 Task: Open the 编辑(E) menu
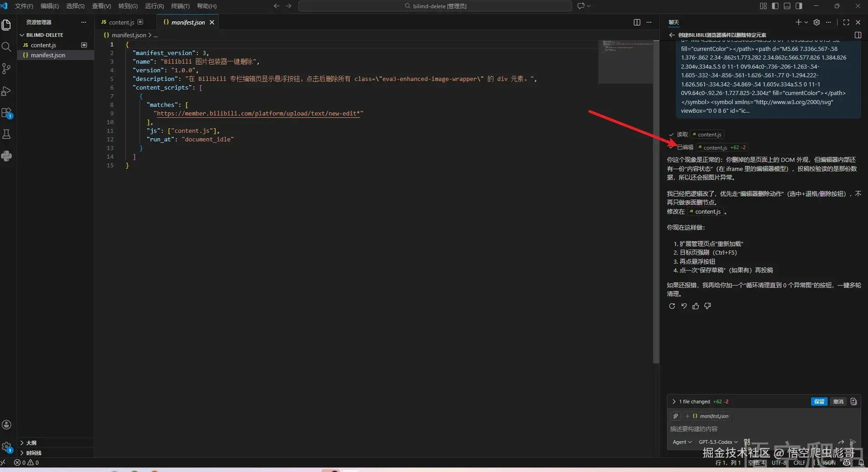tap(50, 6)
